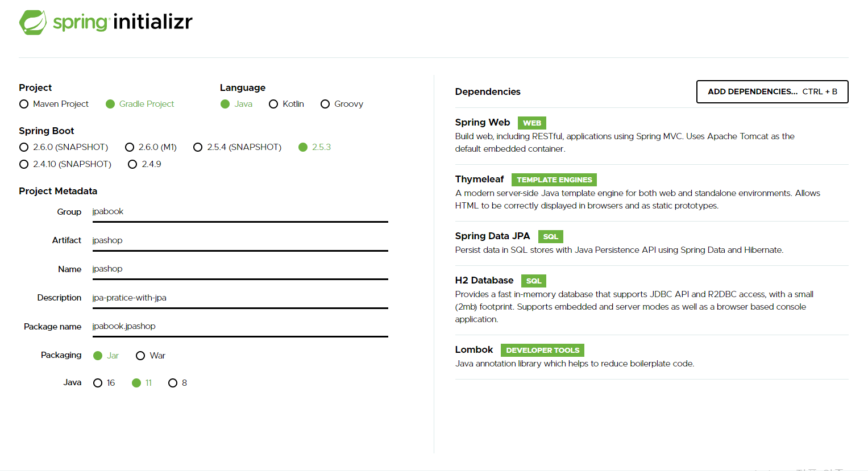Click the Spring Web description text

coord(625,143)
